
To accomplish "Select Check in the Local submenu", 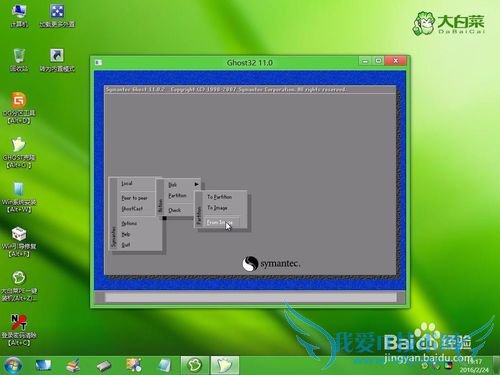I will click(174, 210).
